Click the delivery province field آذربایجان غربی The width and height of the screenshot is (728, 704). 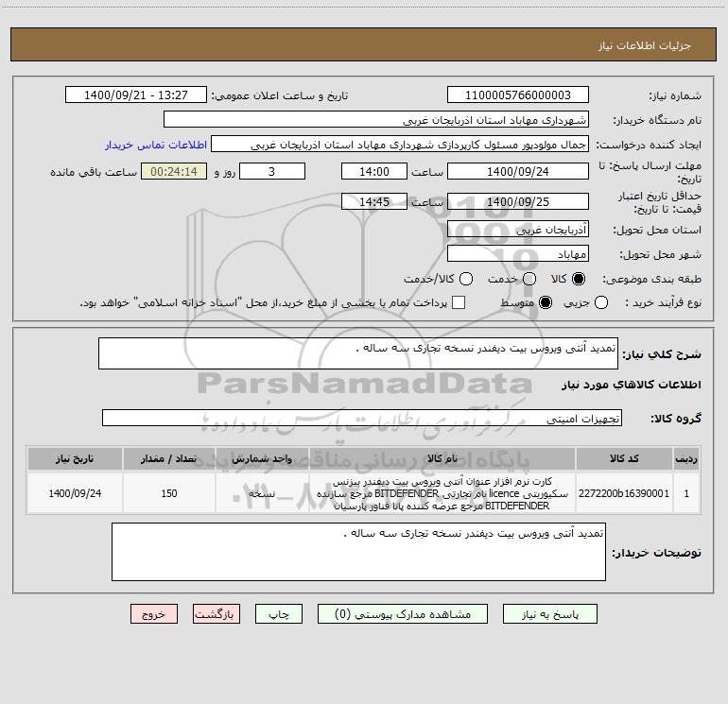tap(518, 229)
